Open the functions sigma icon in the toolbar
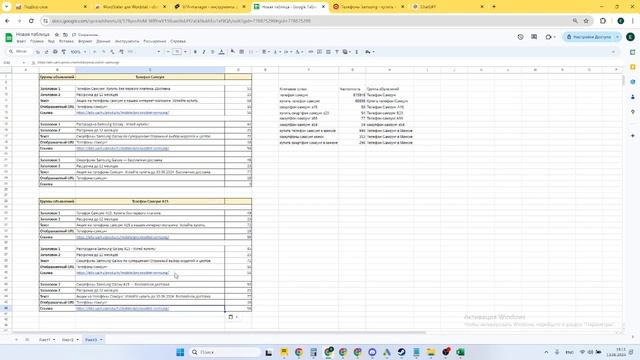 356,52
